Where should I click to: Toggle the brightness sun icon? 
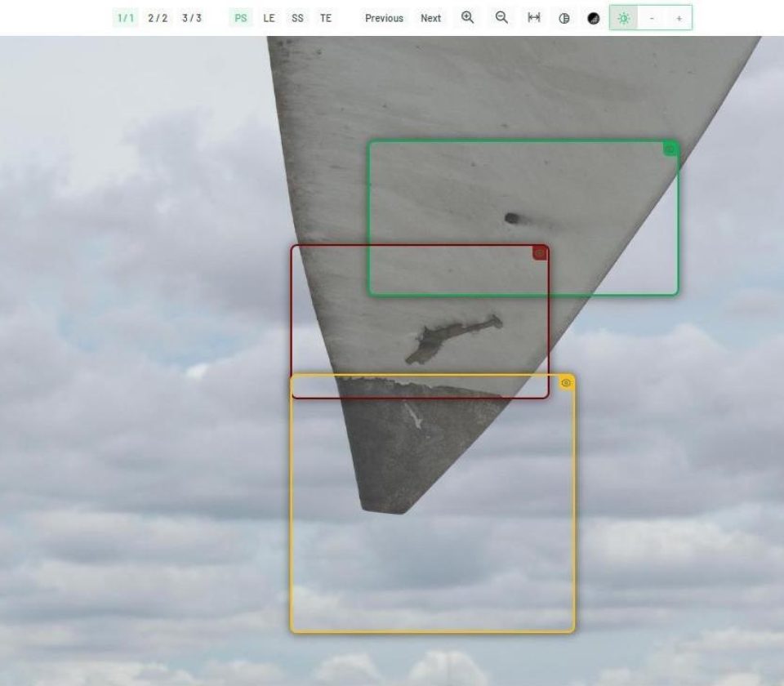point(623,19)
